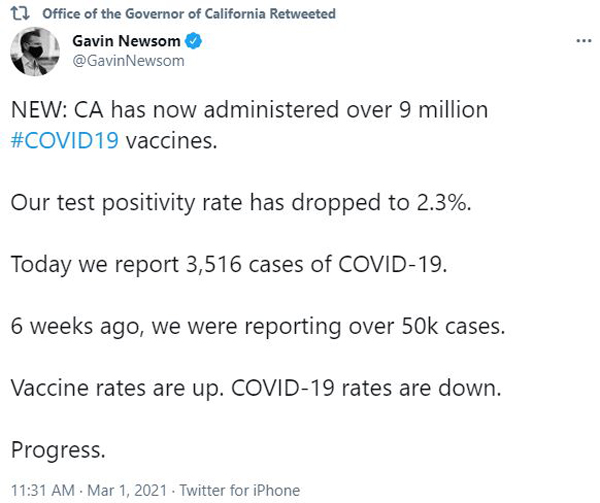Click Office of the Governor of California Retweeted
The image size is (600, 503).
click(x=189, y=14)
